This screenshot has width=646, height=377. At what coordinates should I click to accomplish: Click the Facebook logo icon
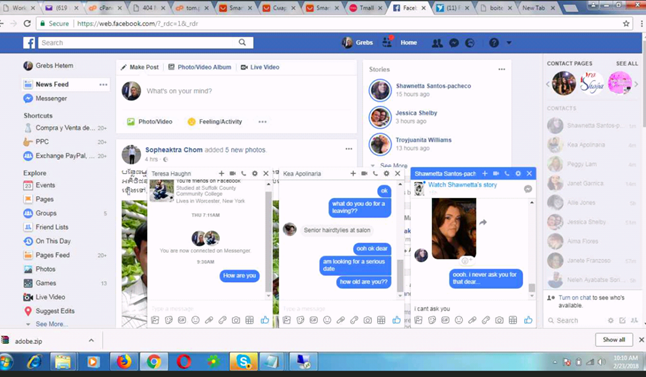29,42
